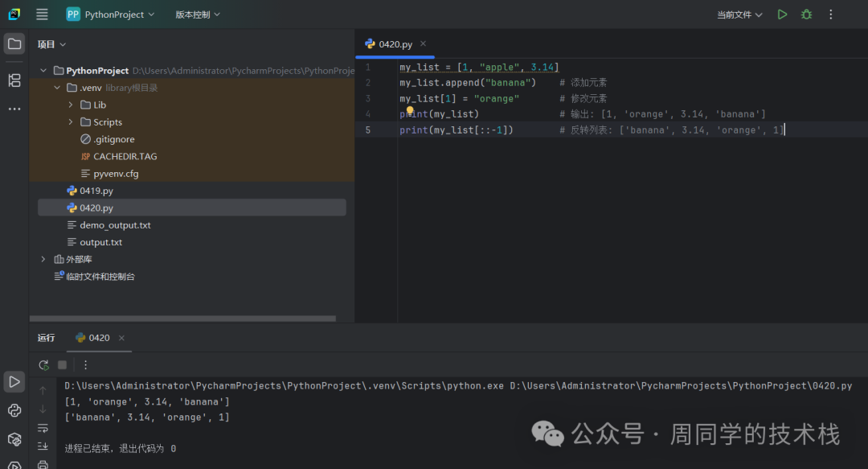Start debugging with the bug icon

tap(806, 14)
